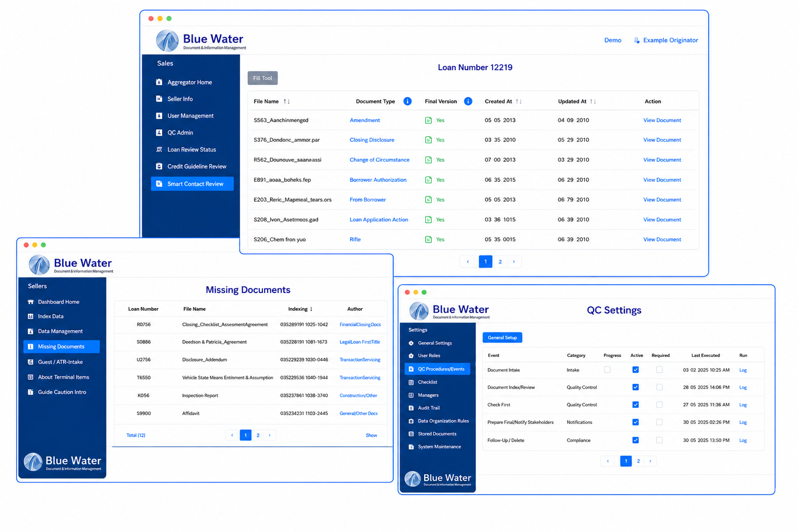Select page 2 in Loan Number pagination
This screenshot has height=532, width=798.
click(500, 262)
